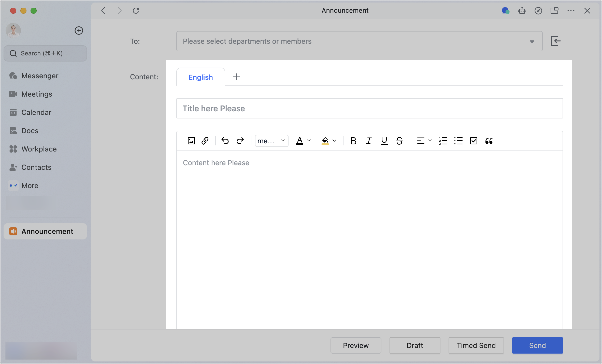602x364 pixels.
Task: Preview the announcement
Action: click(356, 345)
